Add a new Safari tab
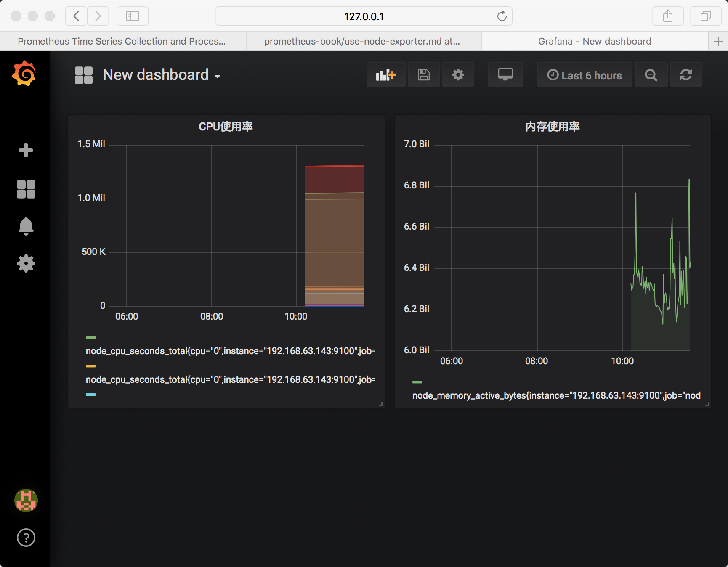Screen dimensions: 728x567 click(x=718, y=42)
